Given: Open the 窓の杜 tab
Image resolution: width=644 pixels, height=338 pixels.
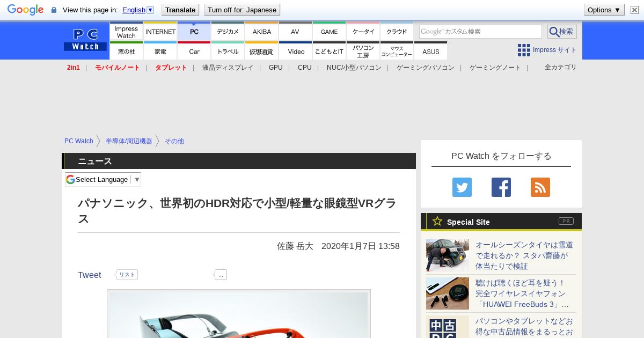Looking at the screenshot, I should 126,51.
